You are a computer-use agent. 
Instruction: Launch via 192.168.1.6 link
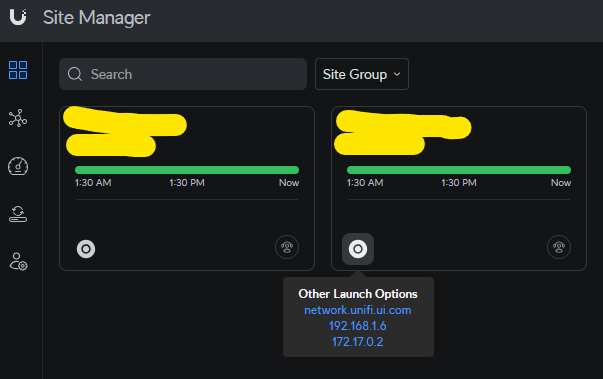(x=358, y=326)
